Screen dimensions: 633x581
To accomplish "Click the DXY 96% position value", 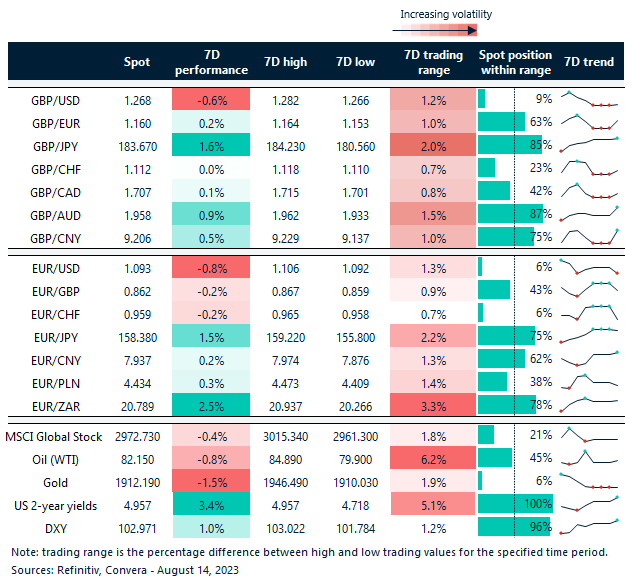I will click(541, 527).
